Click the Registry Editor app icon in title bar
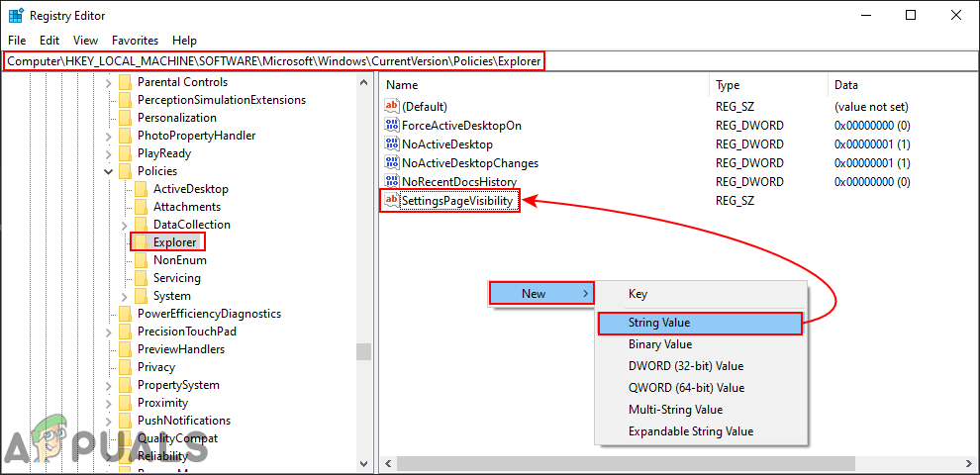The image size is (980, 475). coord(16,16)
